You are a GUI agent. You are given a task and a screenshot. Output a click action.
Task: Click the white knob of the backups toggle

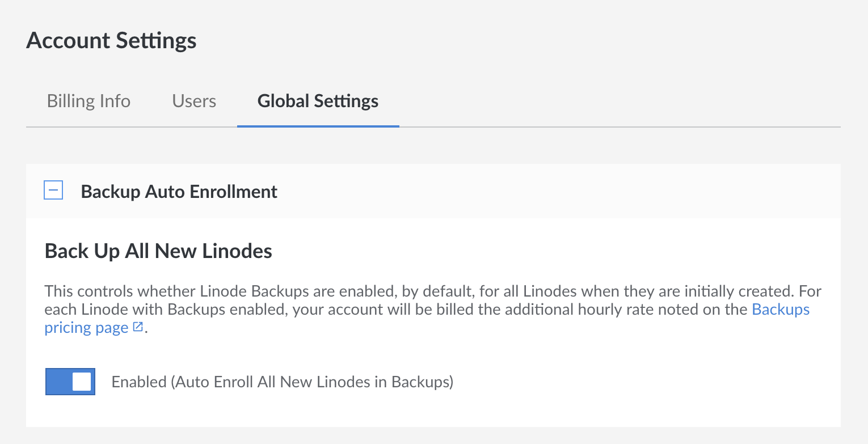pyautogui.click(x=82, y=382)
